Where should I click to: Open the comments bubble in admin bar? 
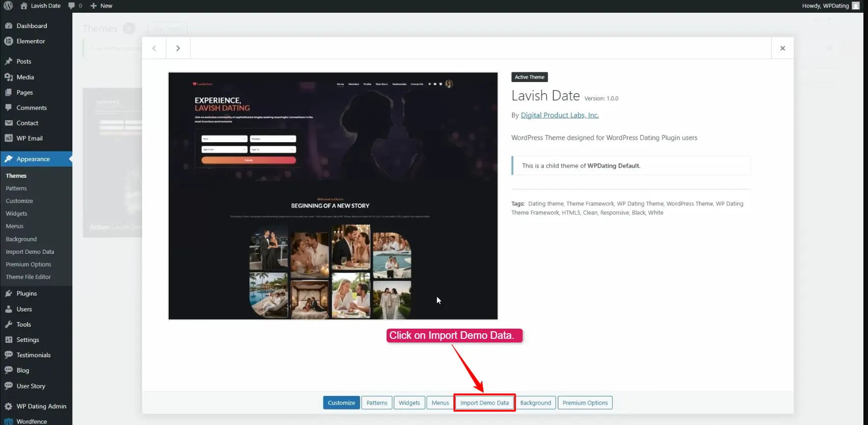74,6
